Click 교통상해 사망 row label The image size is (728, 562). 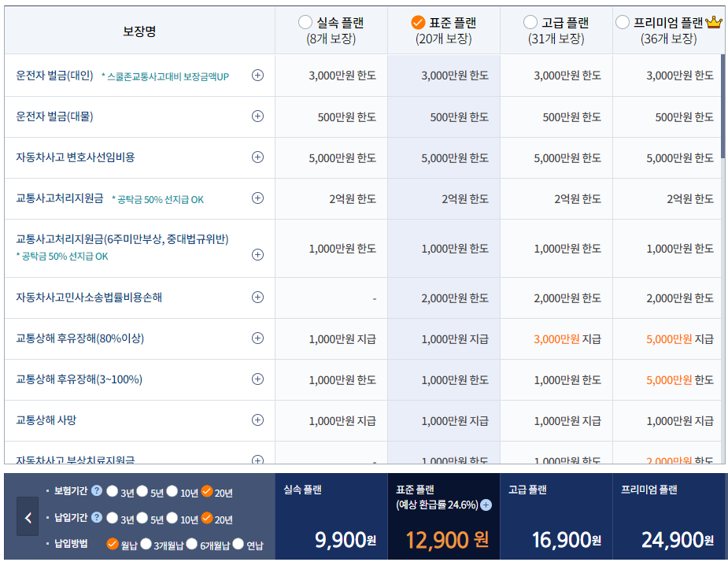coord(46,420)
